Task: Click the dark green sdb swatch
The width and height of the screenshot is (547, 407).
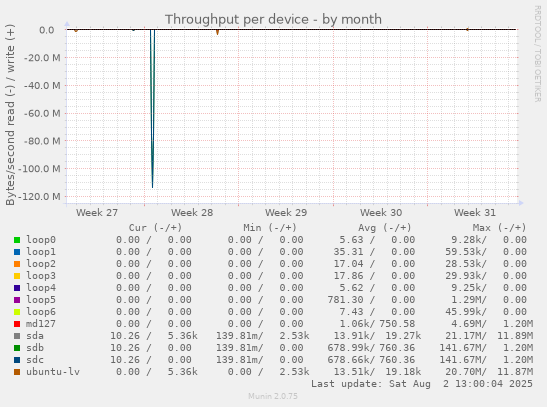Action: [17, 348]
